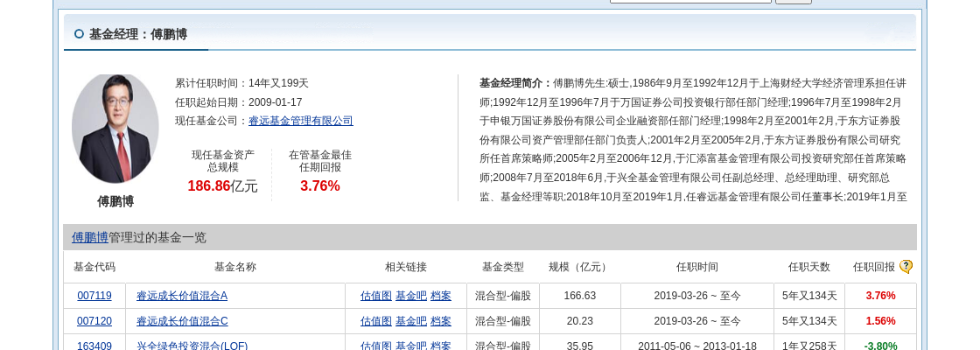Open 兴全绿色投资混合(LOF) fund link
Viewport: 980px width, 350px height.
pyautogui.click(x=192, y=346)
